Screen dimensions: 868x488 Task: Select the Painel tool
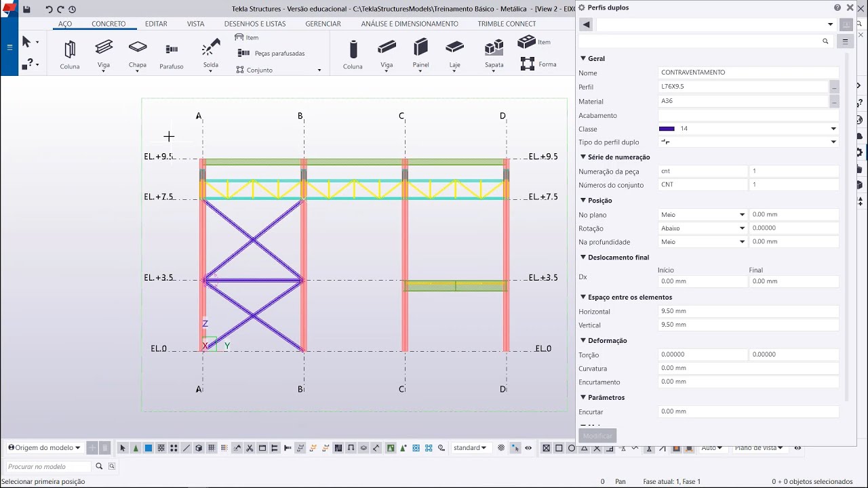coord(420,54)
